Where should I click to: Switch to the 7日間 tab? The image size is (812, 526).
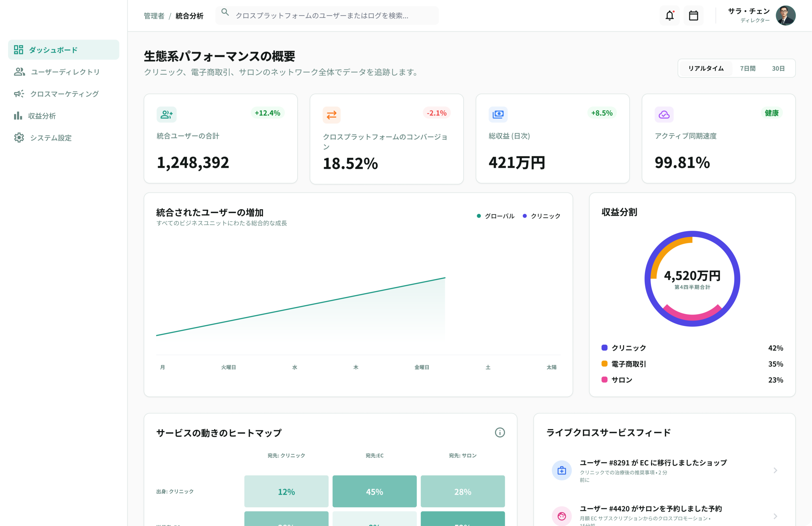(x=748, y=68)
